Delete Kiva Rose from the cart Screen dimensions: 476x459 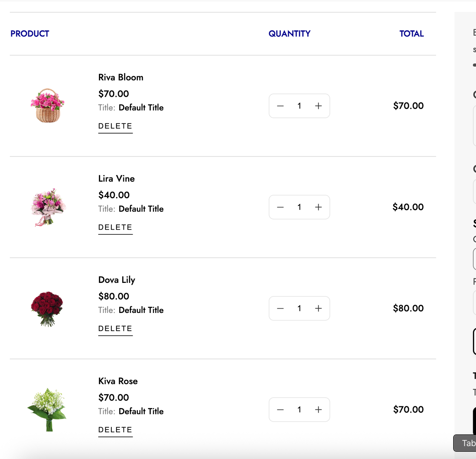[115, 430]
